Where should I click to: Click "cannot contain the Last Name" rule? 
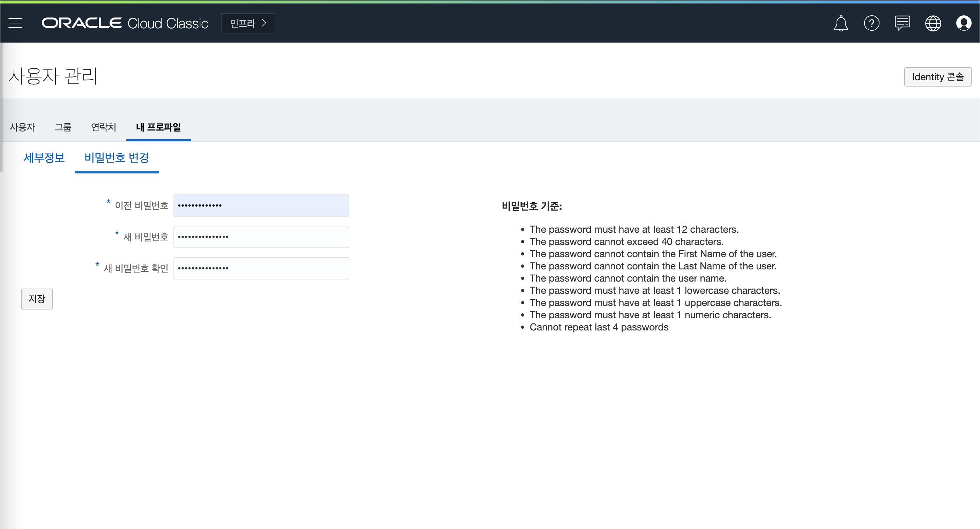click(653, 266)
